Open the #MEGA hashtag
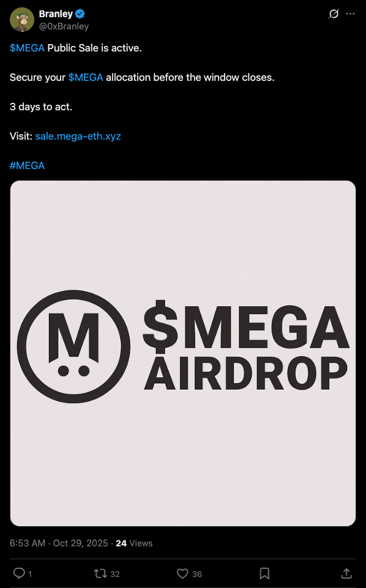The width and height of the screenshot is (366, 588). (x=27, y=165)
